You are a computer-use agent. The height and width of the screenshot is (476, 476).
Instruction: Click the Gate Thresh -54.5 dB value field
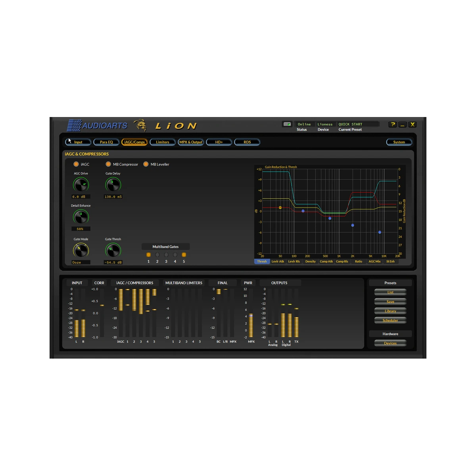pos(113,263)
